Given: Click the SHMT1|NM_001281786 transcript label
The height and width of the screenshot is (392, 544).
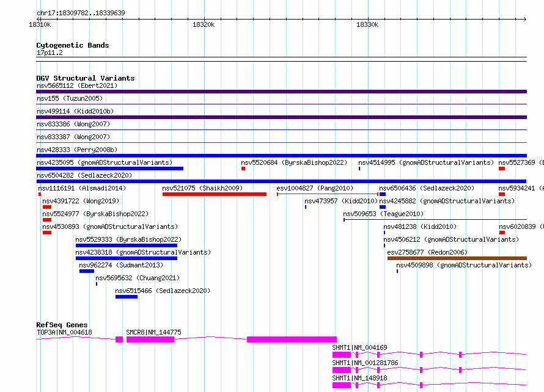Looking at the screenshot, I should click(x=366, y=363).
